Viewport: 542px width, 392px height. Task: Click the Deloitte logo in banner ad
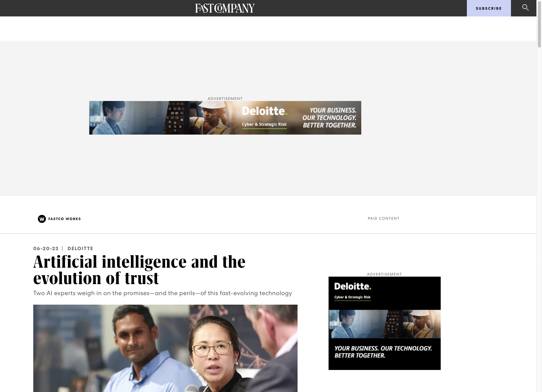[x=264, y=111]
